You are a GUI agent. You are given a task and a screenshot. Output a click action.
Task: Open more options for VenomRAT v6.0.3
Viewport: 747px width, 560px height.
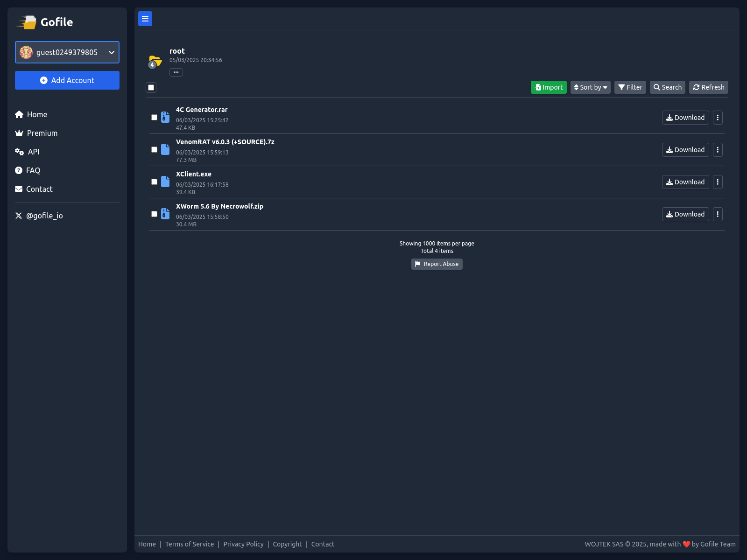718,150
